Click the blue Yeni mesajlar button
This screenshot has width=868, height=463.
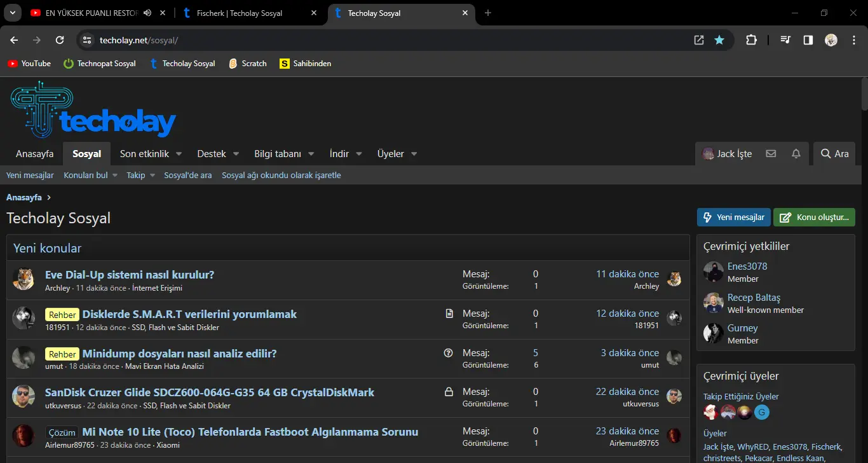click(734, 218)
